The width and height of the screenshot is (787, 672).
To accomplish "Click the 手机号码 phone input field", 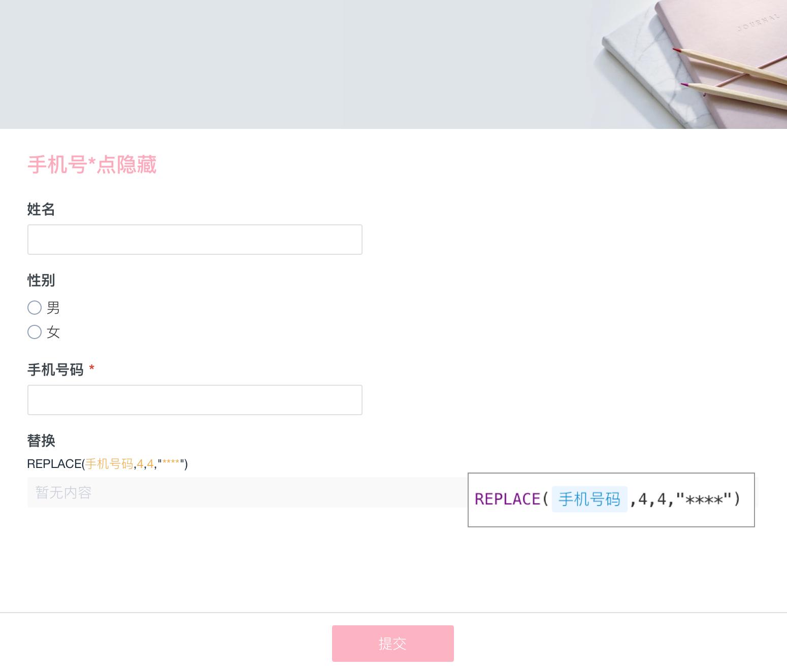I will pyautogui.click(x=194, y=400).
